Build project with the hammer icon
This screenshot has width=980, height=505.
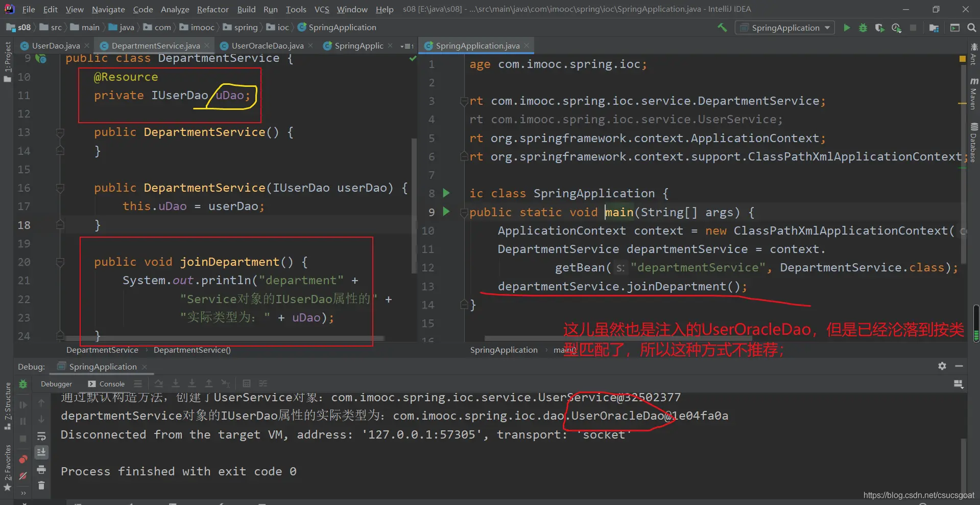[x=722, y=28]
